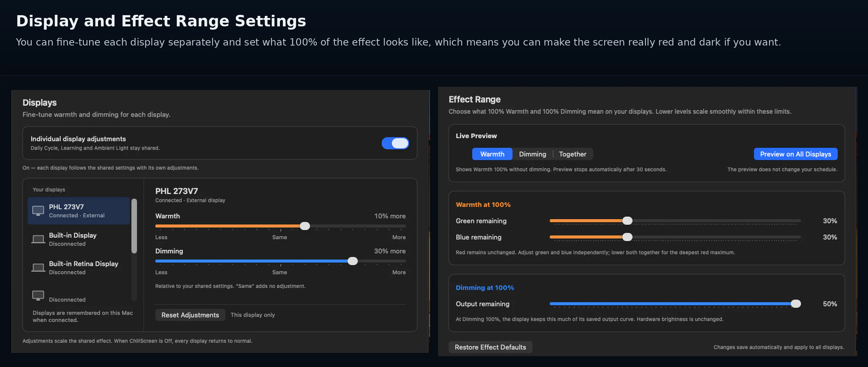Screen dimensions: 868x367
Task: Click Reset Adjustments button
Action: click(190, 315)
